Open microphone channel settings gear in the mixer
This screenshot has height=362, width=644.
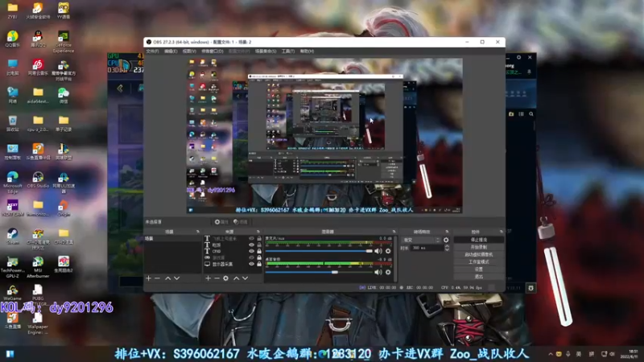tap(388, 251)
